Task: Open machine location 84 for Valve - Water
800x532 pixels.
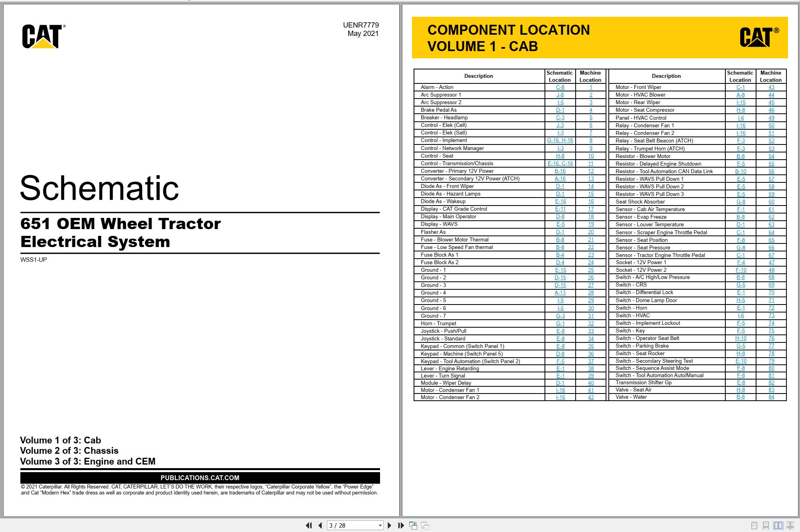Action: 771,397
